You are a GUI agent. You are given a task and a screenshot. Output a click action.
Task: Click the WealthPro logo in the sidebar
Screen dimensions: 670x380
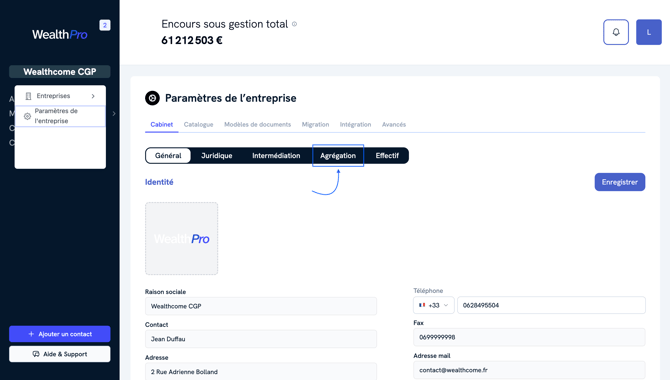point(60,34)
